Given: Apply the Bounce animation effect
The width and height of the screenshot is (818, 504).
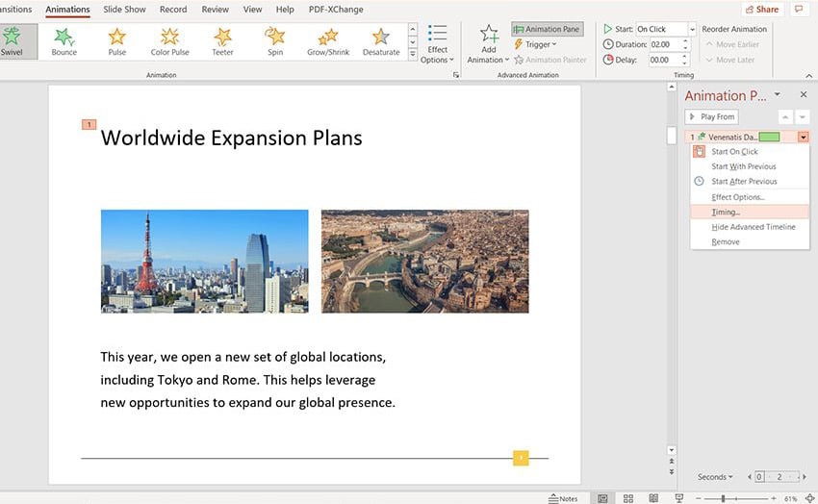Looking at the screenshot, I should (x=64, y=39).
